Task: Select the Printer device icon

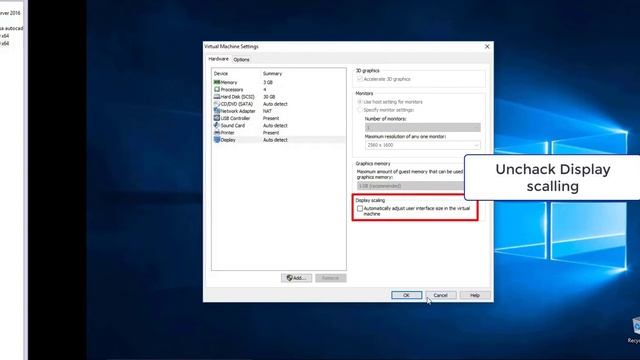Action: [x=217, y=132]
